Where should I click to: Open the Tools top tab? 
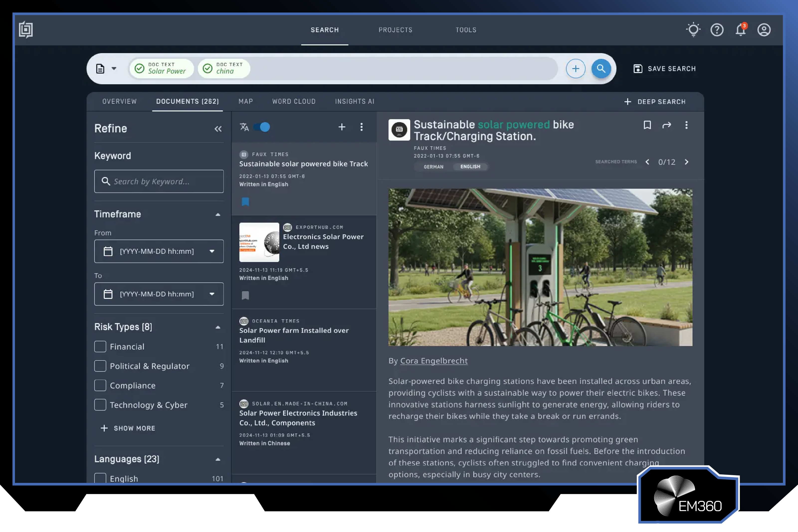pos(466,30)
